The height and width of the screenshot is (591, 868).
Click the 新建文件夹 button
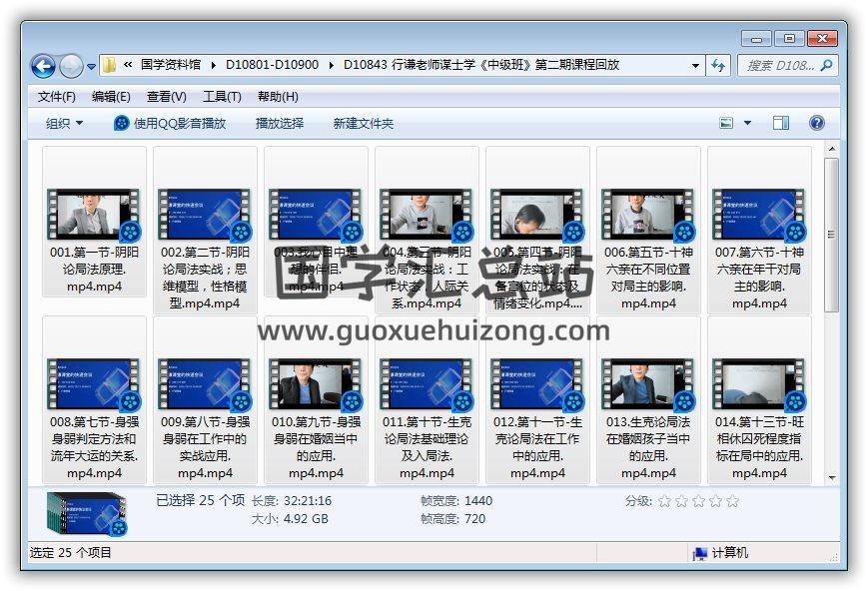point(363,123)
